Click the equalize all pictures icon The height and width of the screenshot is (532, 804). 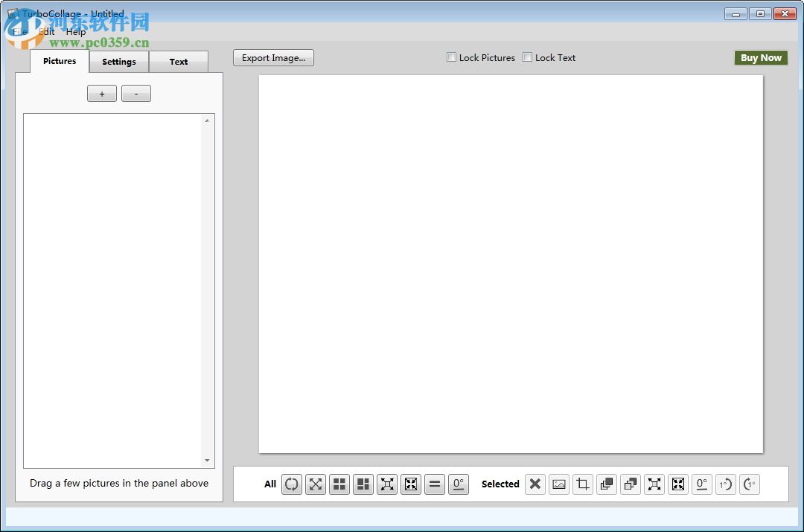435,484
